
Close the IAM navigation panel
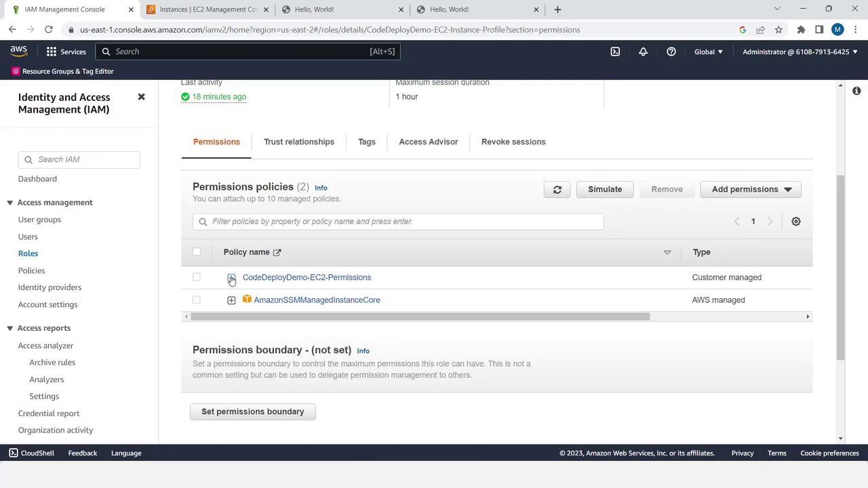point(141,97)
